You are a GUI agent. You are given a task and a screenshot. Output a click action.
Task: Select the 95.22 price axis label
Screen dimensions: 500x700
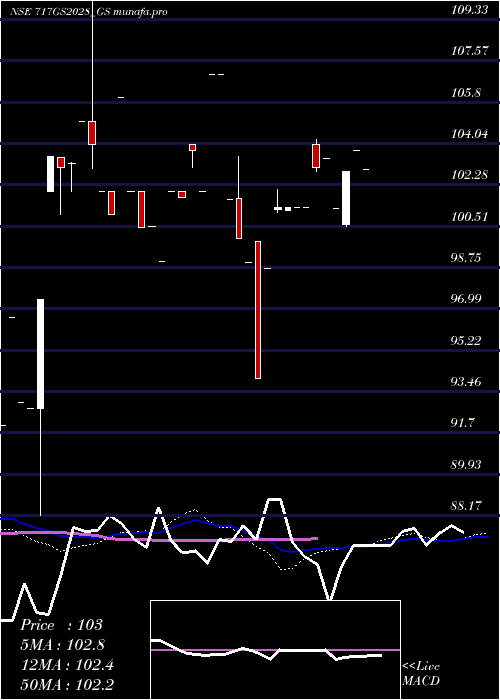(x=466, y=341)
